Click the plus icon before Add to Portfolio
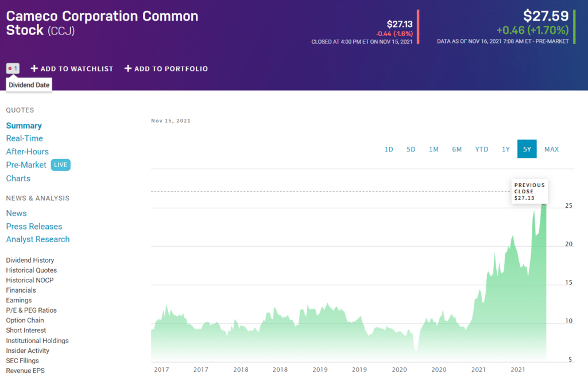Screen dimensions: 588x385 click(x=128, y=68)
